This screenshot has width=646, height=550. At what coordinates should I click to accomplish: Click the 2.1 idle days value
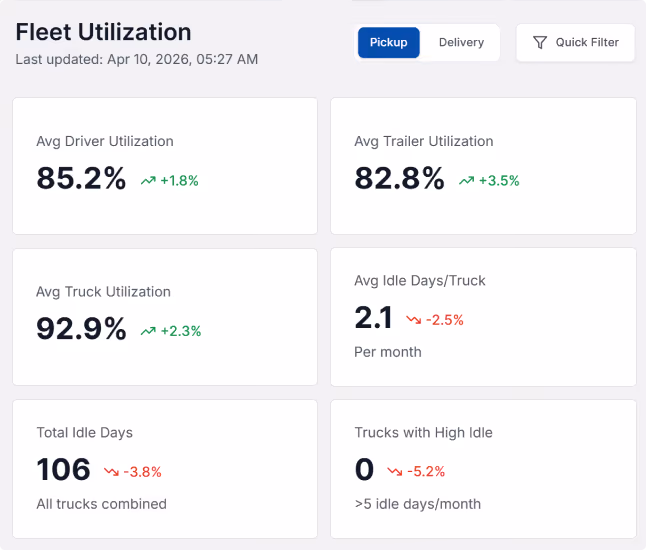pyautogui.click(x=373, y=318)
